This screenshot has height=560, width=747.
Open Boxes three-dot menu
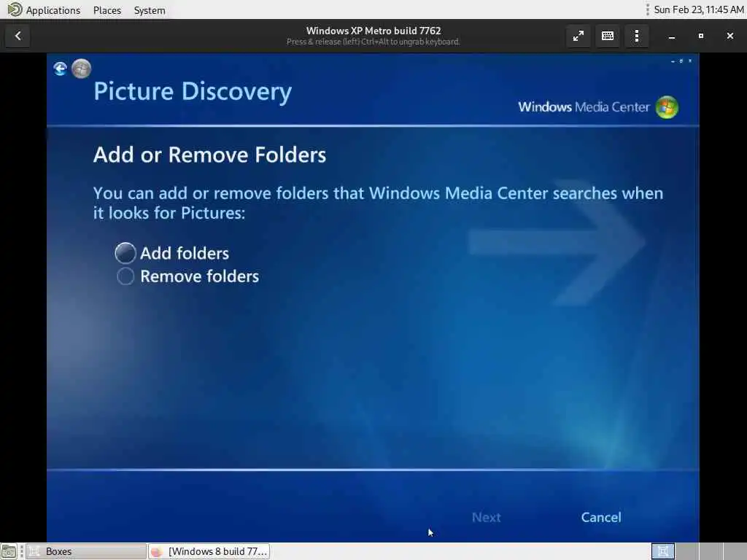636,36
